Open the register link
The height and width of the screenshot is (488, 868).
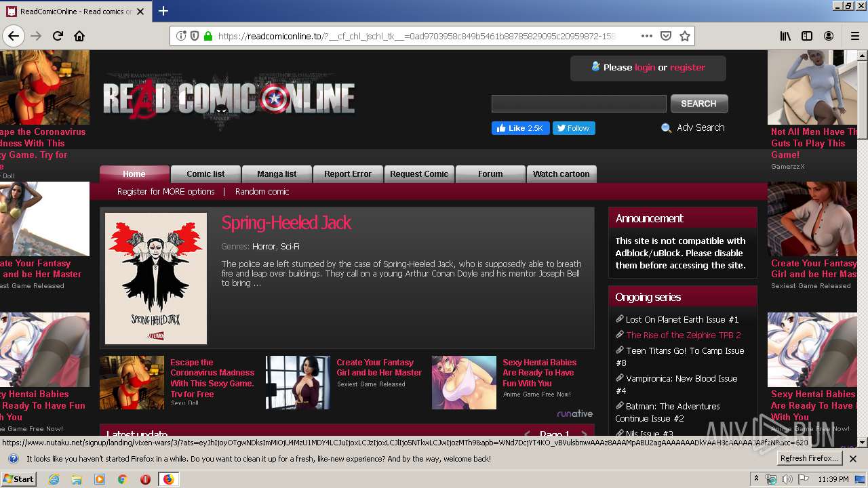click(688, 67)
